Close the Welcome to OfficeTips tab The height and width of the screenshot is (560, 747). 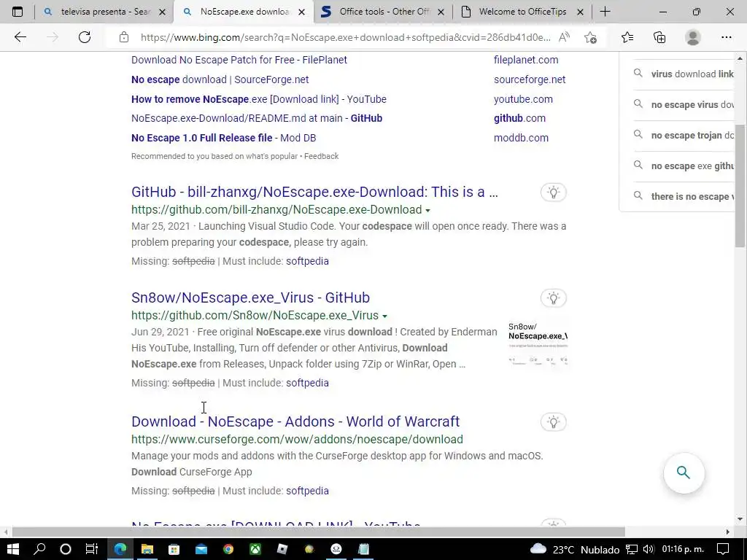[580, 12]
